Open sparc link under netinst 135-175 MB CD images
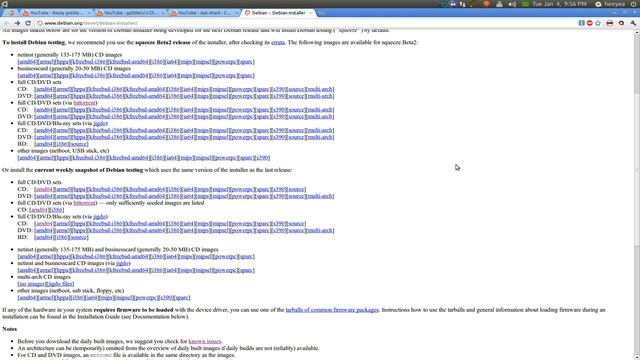This screenshot has width=640, height=360. [x=246, y=62]
